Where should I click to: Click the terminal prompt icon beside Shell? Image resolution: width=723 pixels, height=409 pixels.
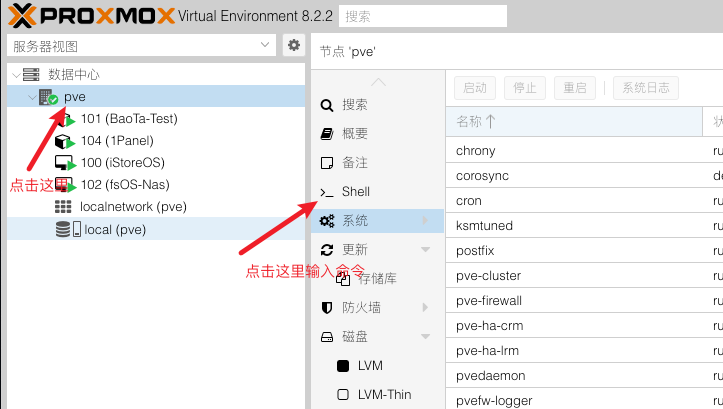[327, 192]
